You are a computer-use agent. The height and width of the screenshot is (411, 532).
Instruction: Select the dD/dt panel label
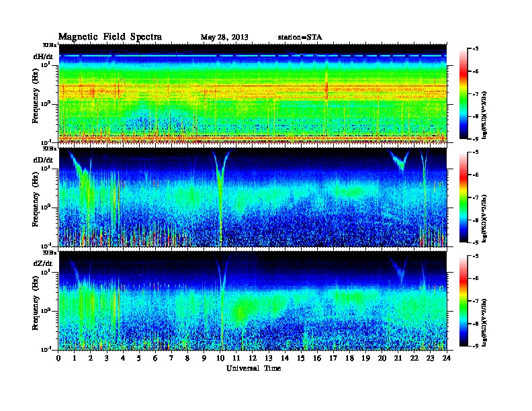(x=43, y=160)
